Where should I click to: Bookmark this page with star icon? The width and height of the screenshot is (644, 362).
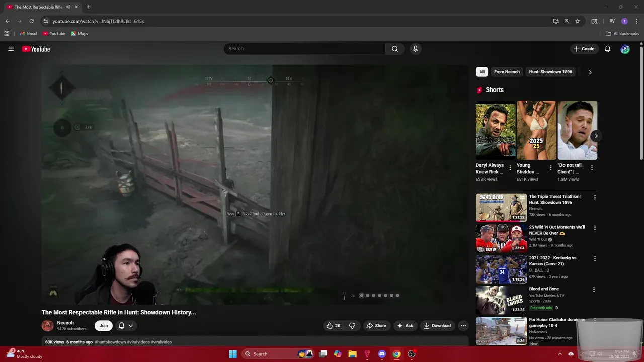(x=578, y=21)
